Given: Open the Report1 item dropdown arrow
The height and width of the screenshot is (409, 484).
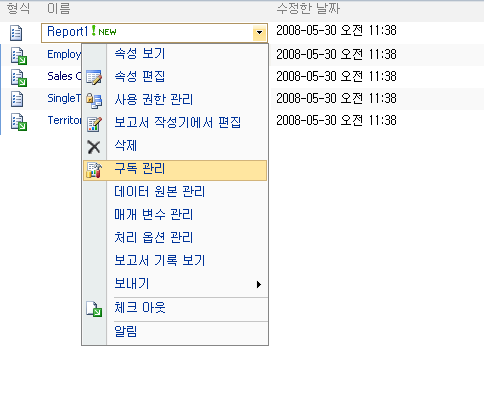Looking at the screenshot, I should pyautogui.click(x=259, y=33).
